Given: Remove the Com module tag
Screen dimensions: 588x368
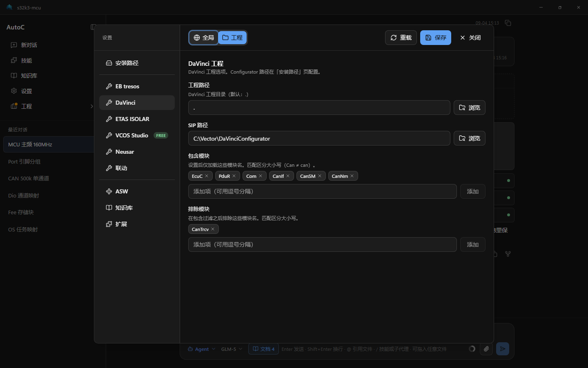Looking at the screenshot, I should pos(261,176).
